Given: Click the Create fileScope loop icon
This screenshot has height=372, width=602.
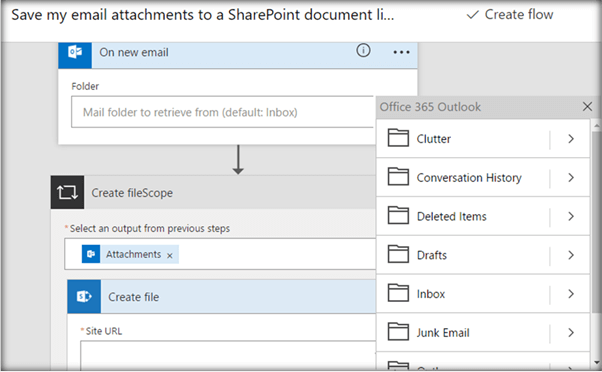Looking at the screenshot, I should tap(67, 192).
